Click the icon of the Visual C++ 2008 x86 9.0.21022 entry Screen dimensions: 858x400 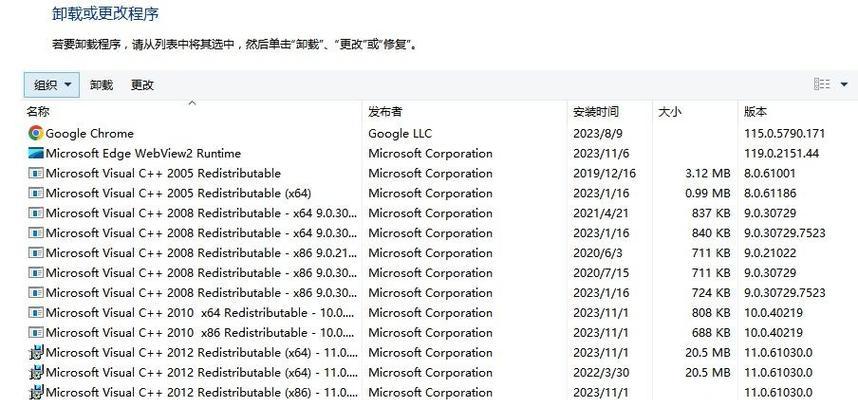36,253
